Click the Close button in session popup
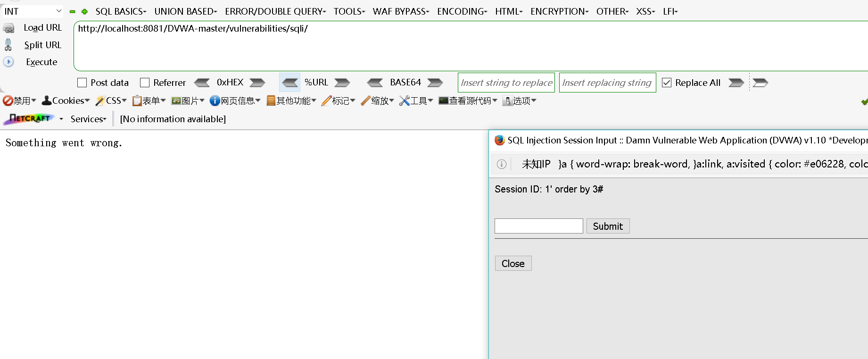 tap(513, 263)
